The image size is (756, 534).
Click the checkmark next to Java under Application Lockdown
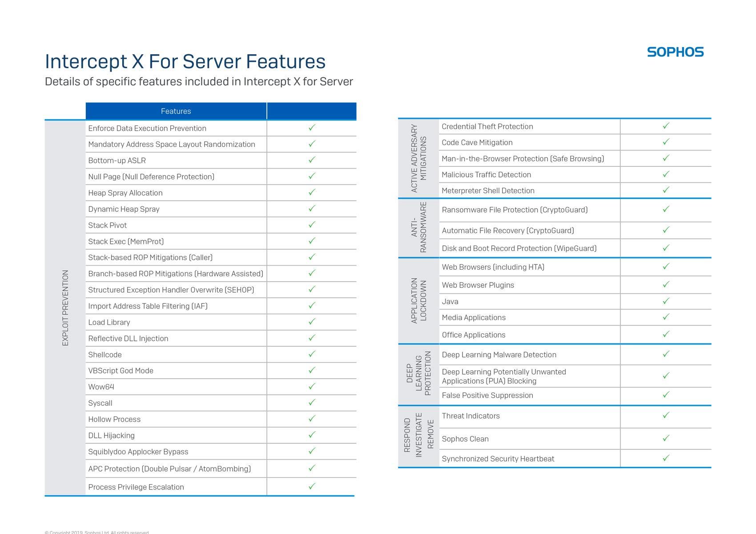click(x=665, y=301)
